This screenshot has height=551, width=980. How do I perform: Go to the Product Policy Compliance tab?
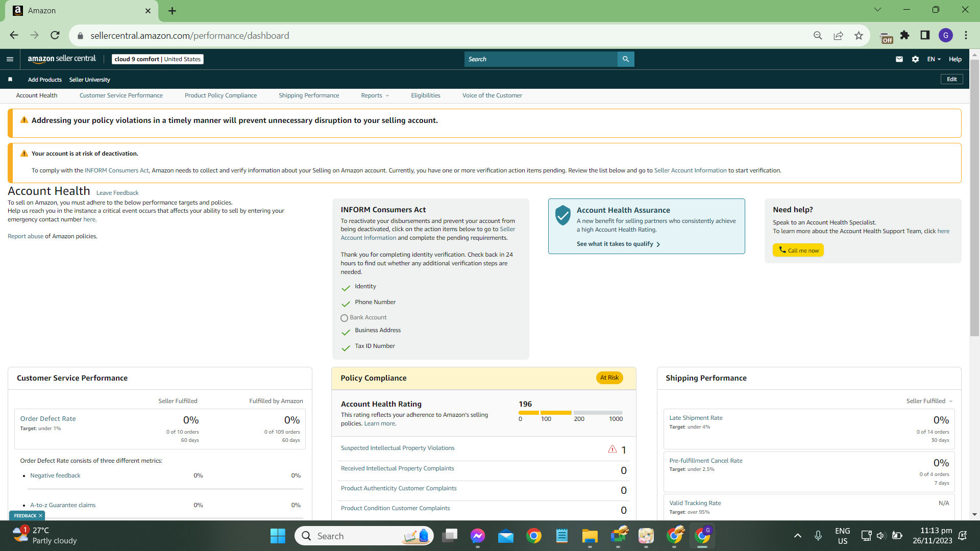(x=220, y=95)
